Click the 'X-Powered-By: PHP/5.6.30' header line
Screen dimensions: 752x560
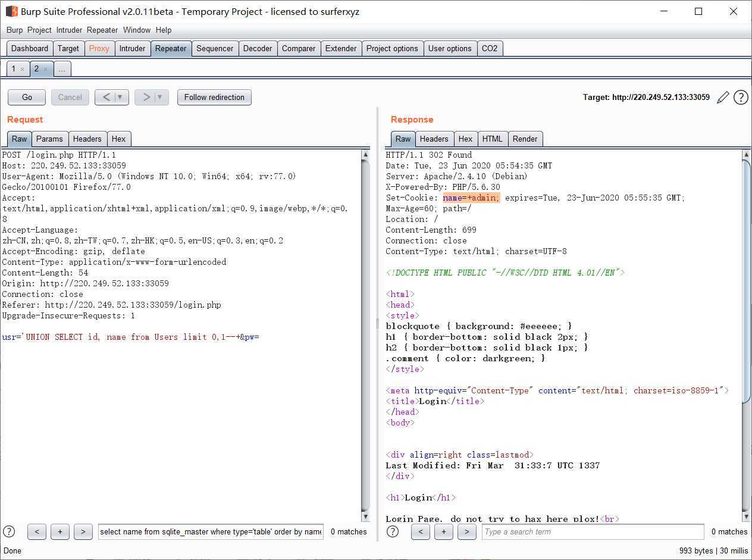tap(443, 187)
